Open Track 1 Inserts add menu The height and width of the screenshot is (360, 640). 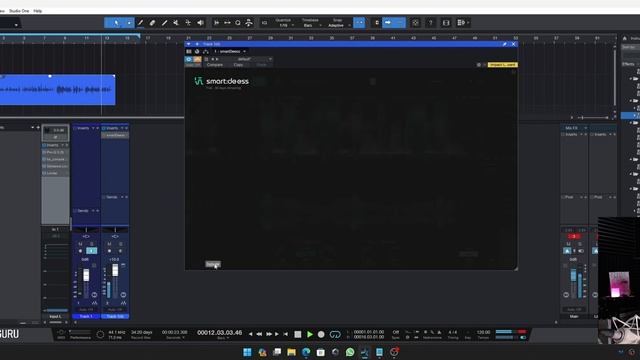click(x=93, y=128)
